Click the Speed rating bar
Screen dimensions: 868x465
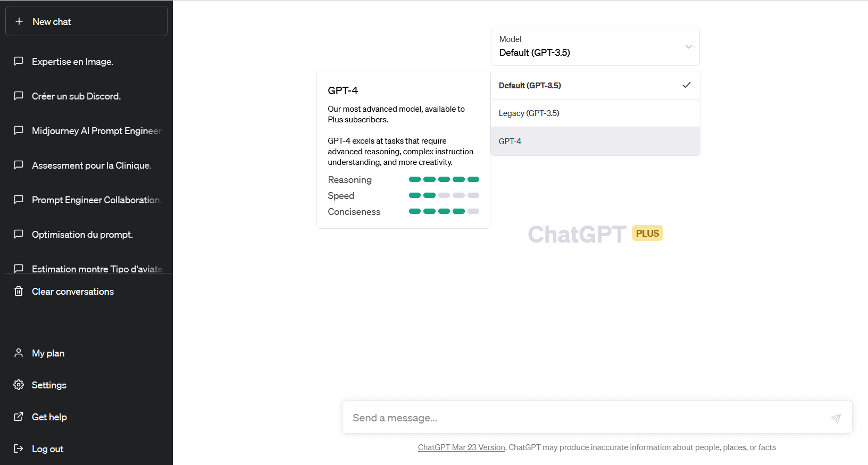pos(444,195)
